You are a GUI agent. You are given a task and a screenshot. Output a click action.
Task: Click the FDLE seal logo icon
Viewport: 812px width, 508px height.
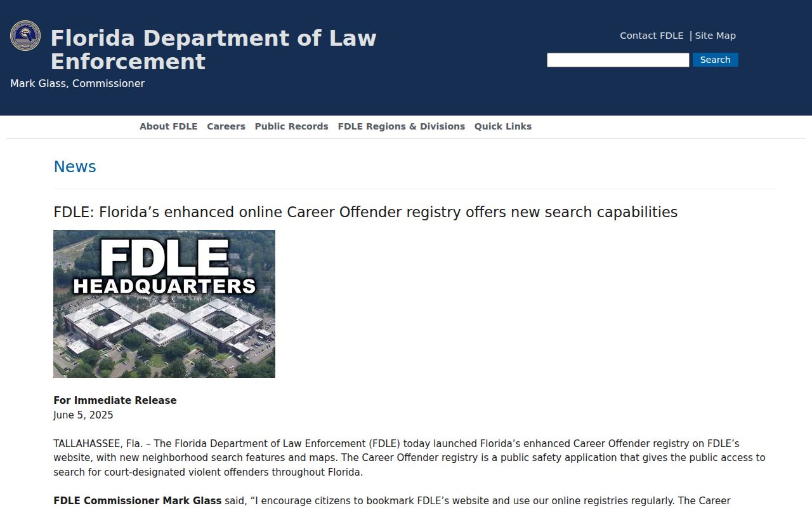(x=25, y=36)
